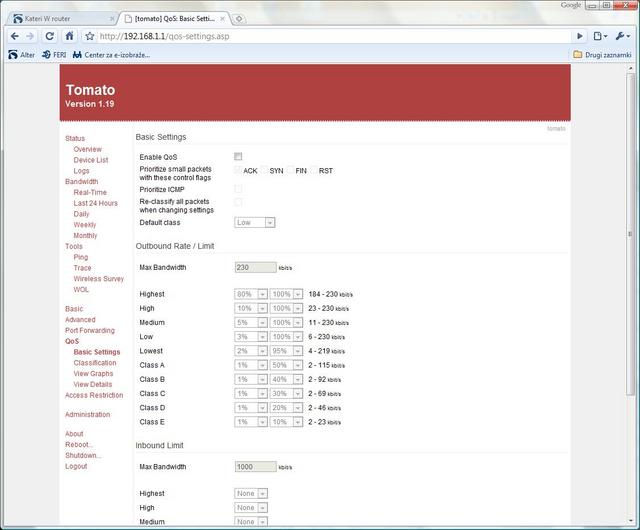Toggle the Prioritize ICMP checkbox
This screenshot has height=530, width=640.
(238, 189)
